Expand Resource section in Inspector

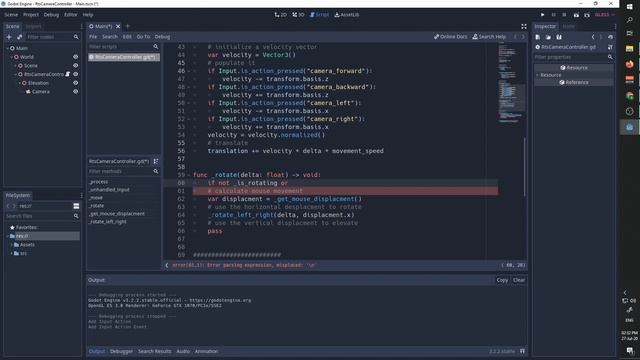pos(538,75)
